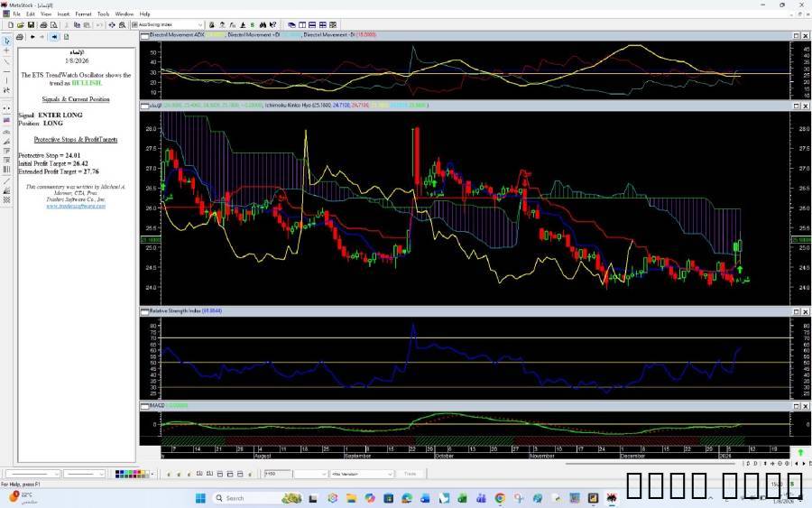Open the Explorer binoculars icon

pos(263,25)
